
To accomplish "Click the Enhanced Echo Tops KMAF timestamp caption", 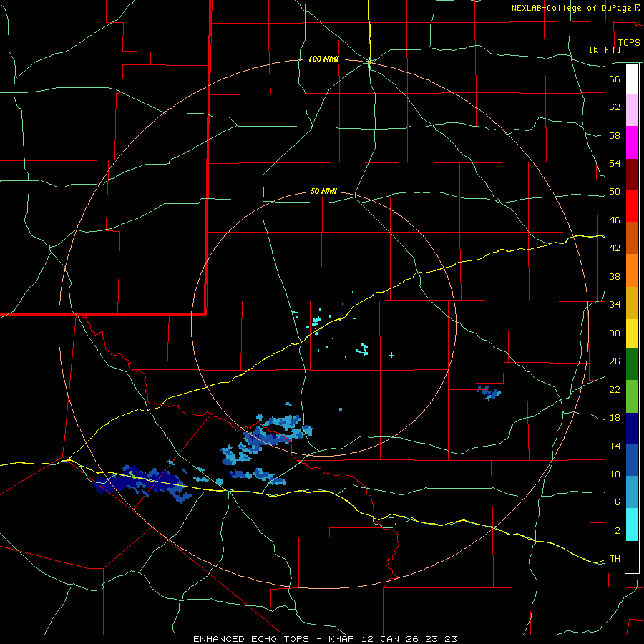I will (325, 639).
